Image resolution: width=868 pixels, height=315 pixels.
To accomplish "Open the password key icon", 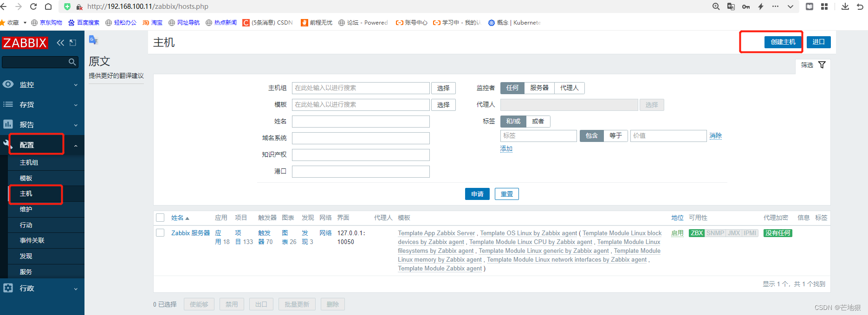I will coord(746,6).
